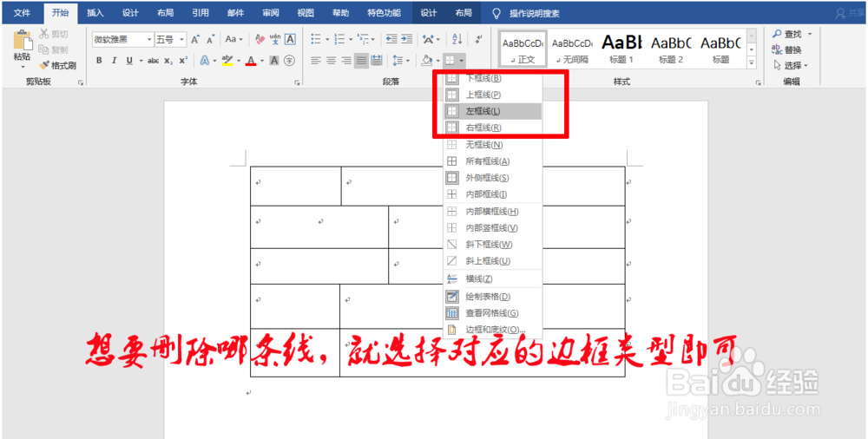868x439 pixels.
Task: Open the Aa change case dropdown
Action: [234, 39]
